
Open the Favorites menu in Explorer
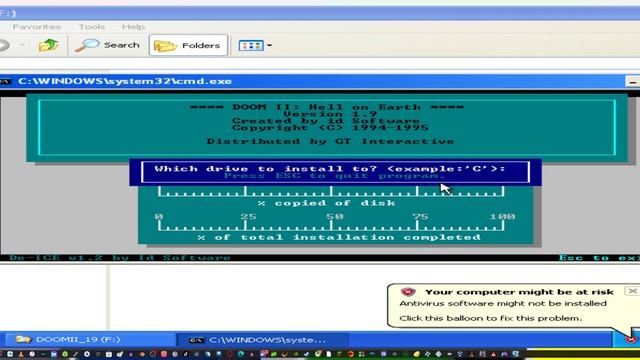click(x=37, y=27)
